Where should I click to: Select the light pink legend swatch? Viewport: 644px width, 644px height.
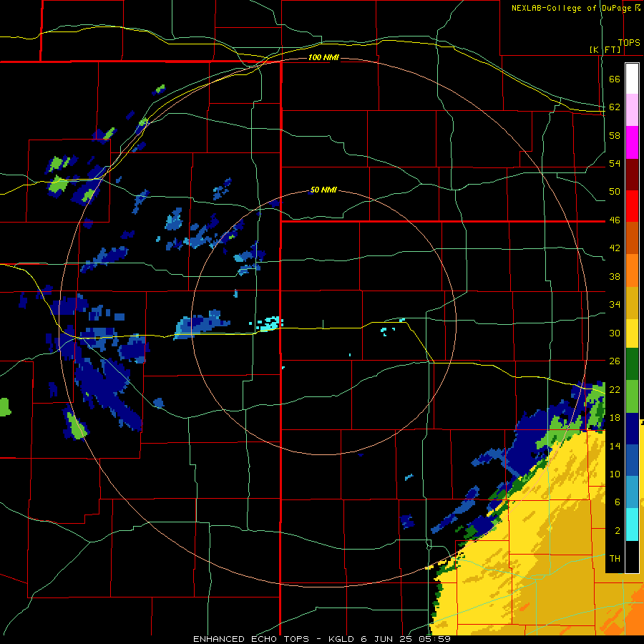tap(632, 110)
